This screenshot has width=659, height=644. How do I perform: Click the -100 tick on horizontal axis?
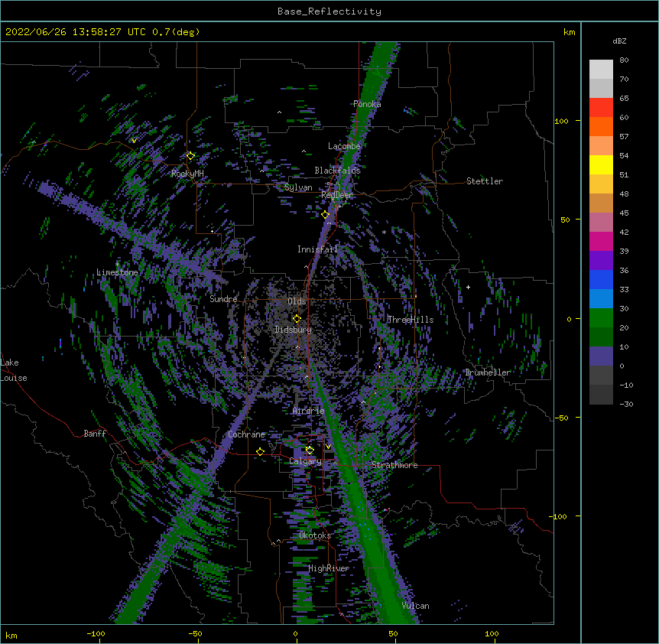pyautogui.click(x=96, y=633)
